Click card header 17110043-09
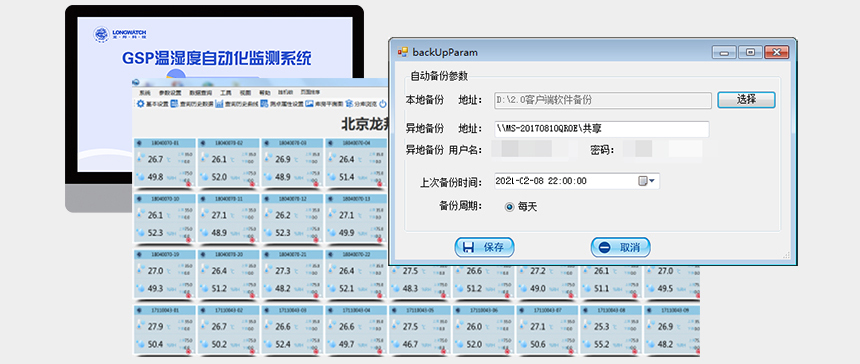The width and height of the screenshot is (860, 364). pos(673,310)
